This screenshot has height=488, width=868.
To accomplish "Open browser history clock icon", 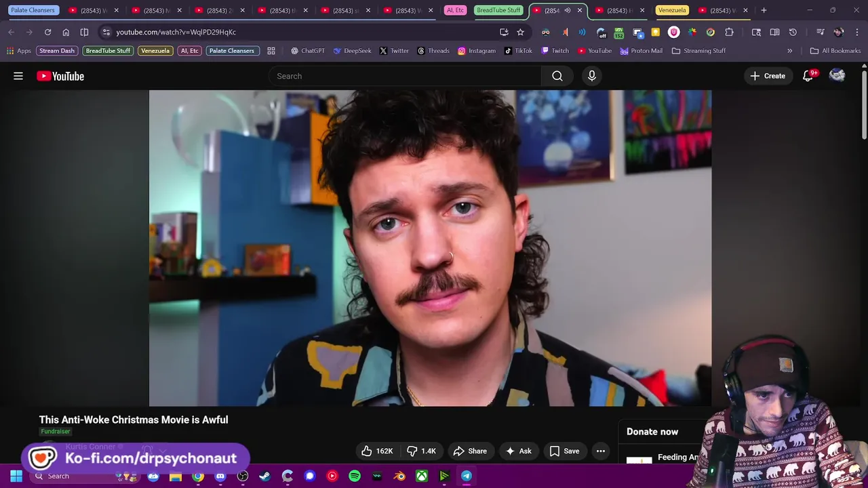I will (793, 32).
